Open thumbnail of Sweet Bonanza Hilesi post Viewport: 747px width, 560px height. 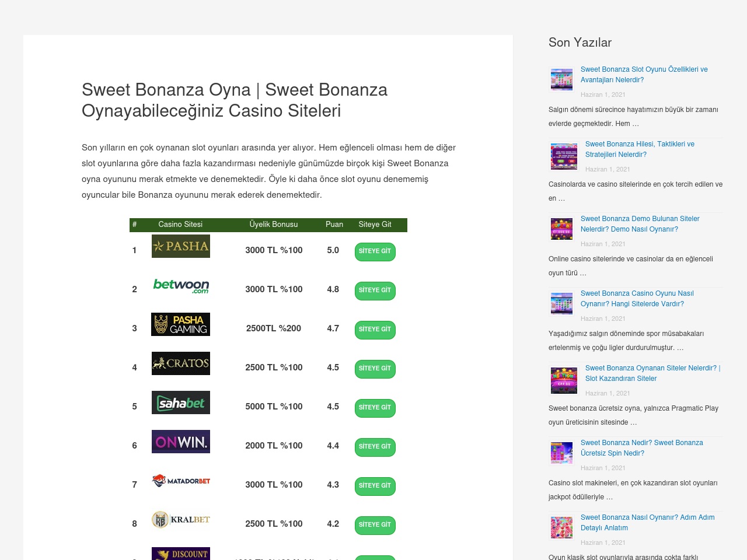point(564,156)
